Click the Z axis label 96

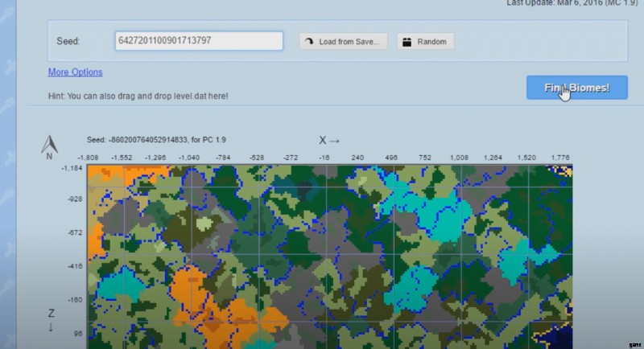tap(78, 334)
